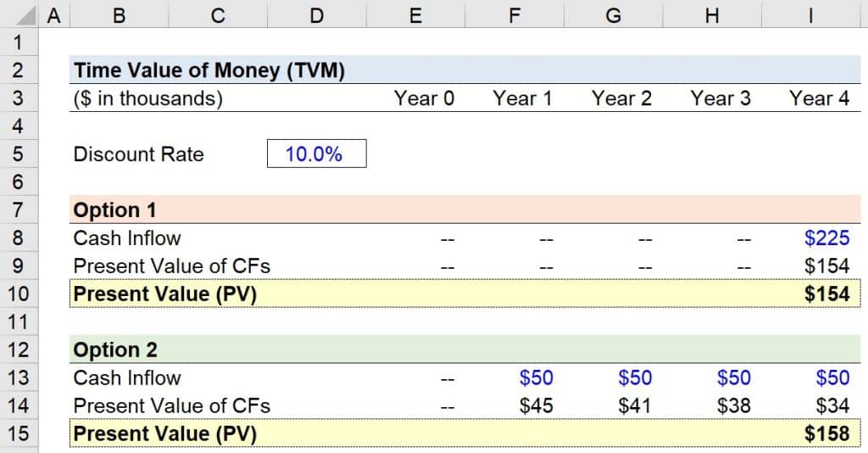This screenshot has width=868, height=453.
Task: Select row 9 header
Action: pos(19,266)
